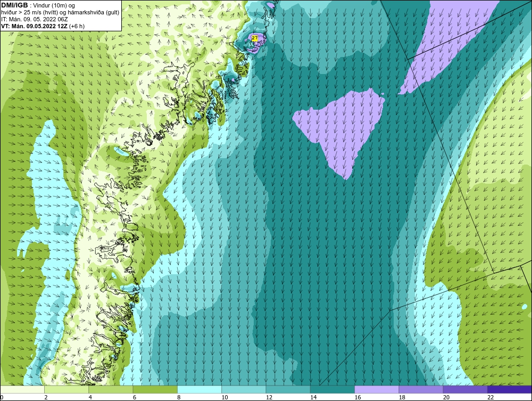The image size is (532, 401).
Task: Select the 8–10 m/s light cyan legend swatch
Action: point(199,389)
